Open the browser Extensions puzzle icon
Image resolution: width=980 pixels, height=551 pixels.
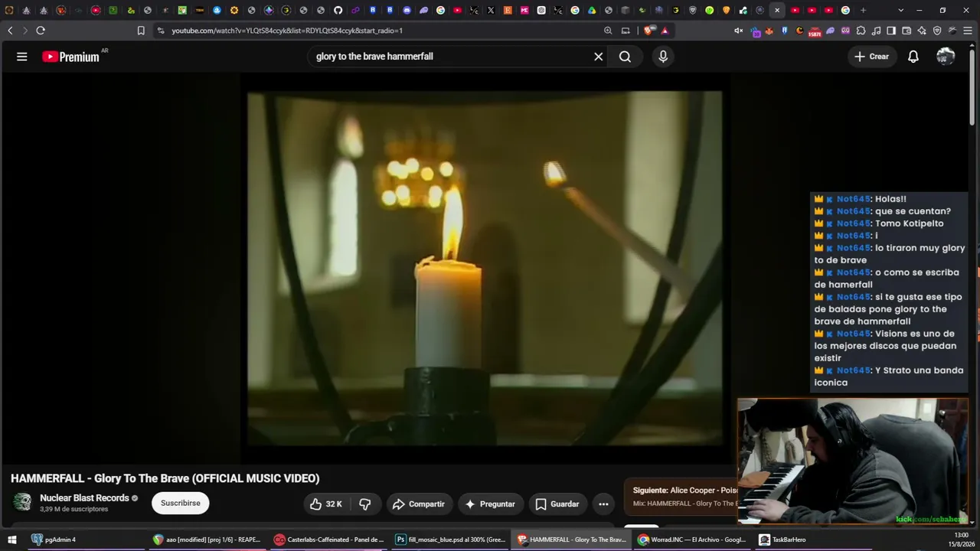coord(861,31)
